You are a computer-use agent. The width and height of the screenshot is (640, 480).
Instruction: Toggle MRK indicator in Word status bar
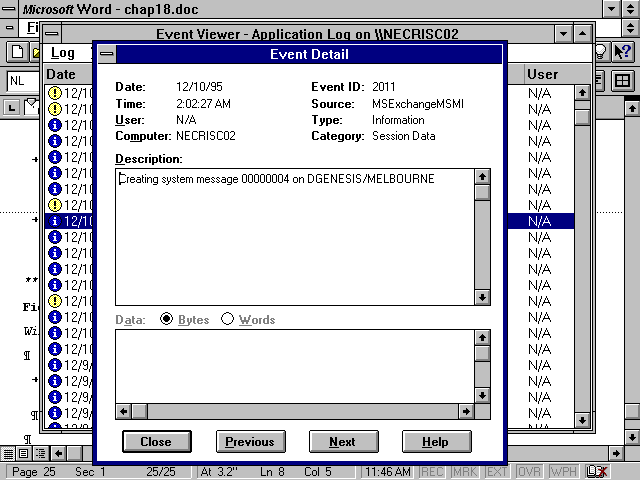coord(464,472)
